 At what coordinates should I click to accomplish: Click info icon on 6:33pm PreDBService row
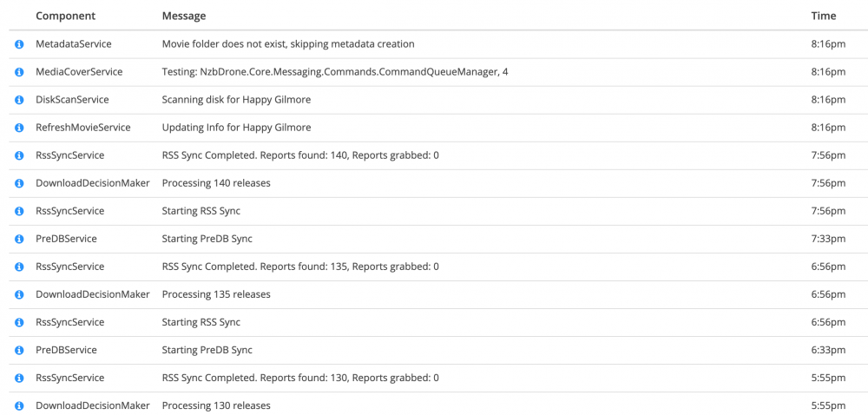click(19, 350)
